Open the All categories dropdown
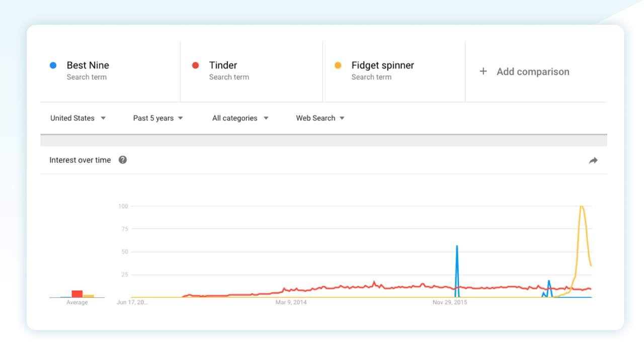 (x=240, y=118)
